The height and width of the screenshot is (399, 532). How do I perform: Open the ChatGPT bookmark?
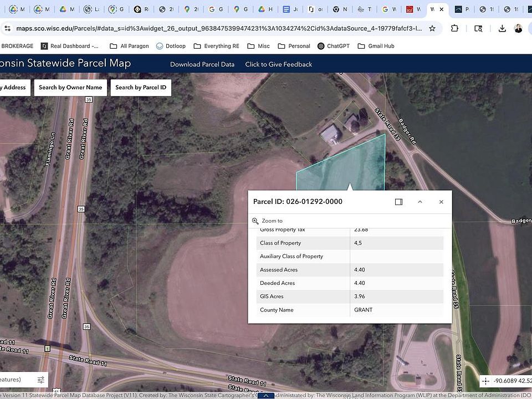[x=336, y=46]
